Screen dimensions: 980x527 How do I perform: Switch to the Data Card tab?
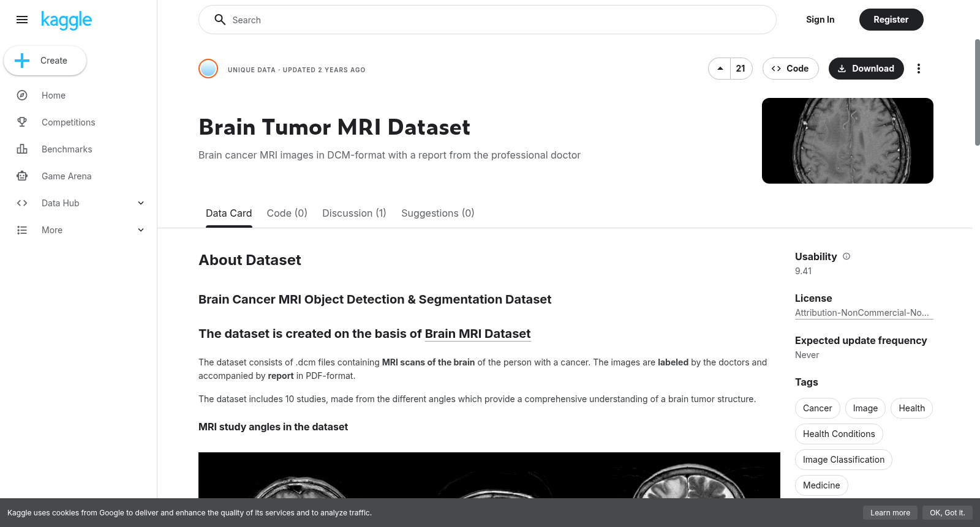click(x=228, y=213)
